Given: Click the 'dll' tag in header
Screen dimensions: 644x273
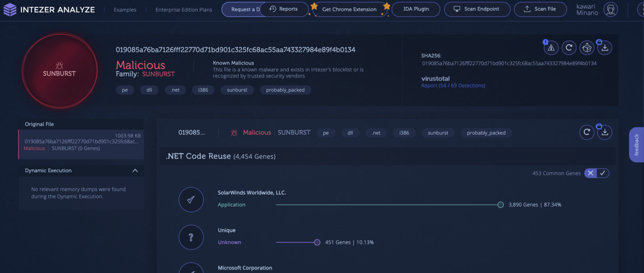Looking at the screenshot, I should pos(149,90).
